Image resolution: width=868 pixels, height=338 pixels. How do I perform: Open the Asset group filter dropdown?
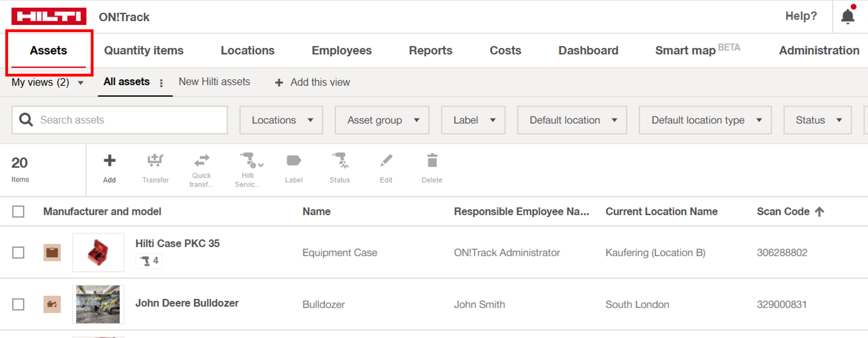pyautogui.click(x=382, y=120)
